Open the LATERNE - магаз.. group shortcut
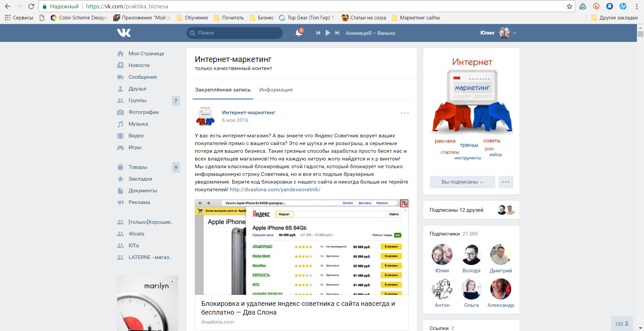 point(150,257)
